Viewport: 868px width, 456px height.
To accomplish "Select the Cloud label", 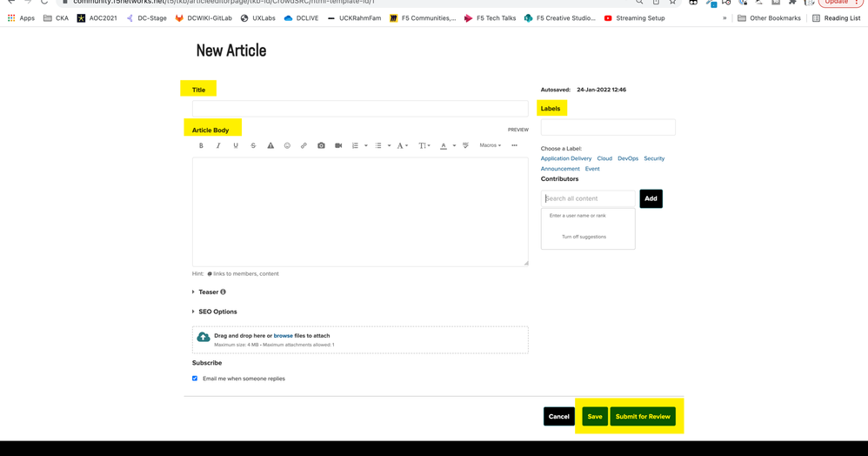I will [604, 158].
